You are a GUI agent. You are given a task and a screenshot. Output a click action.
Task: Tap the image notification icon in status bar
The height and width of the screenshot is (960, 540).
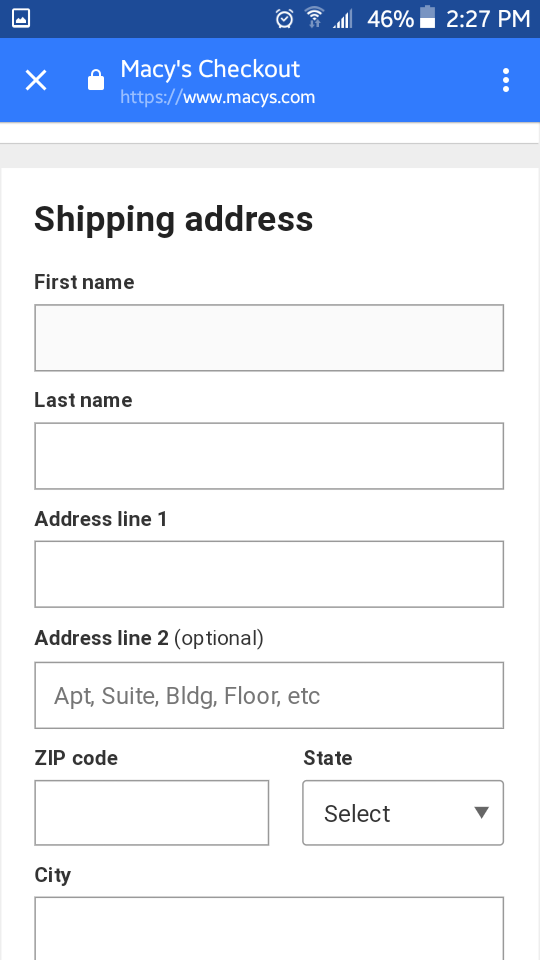(x=21, y=18)
